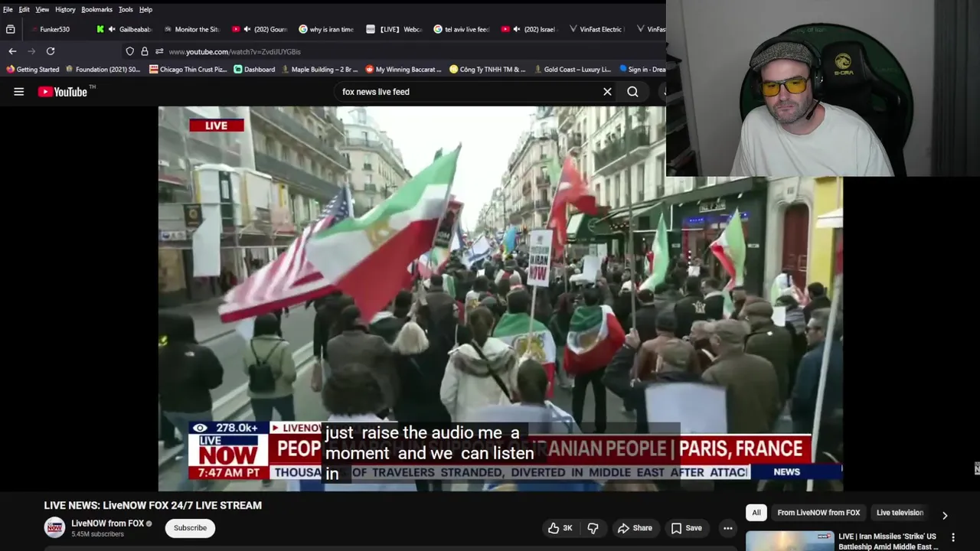
Task: Open Chicago Thin Crust Pizza bookmark
Action: click(x=188, y=69)
